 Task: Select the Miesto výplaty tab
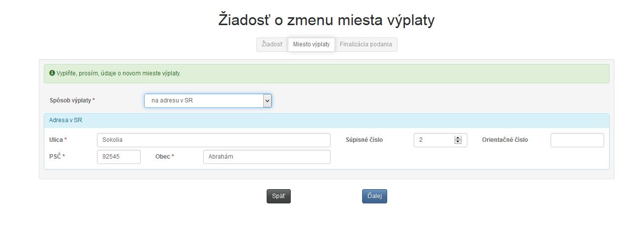click(x=311, y=44)
